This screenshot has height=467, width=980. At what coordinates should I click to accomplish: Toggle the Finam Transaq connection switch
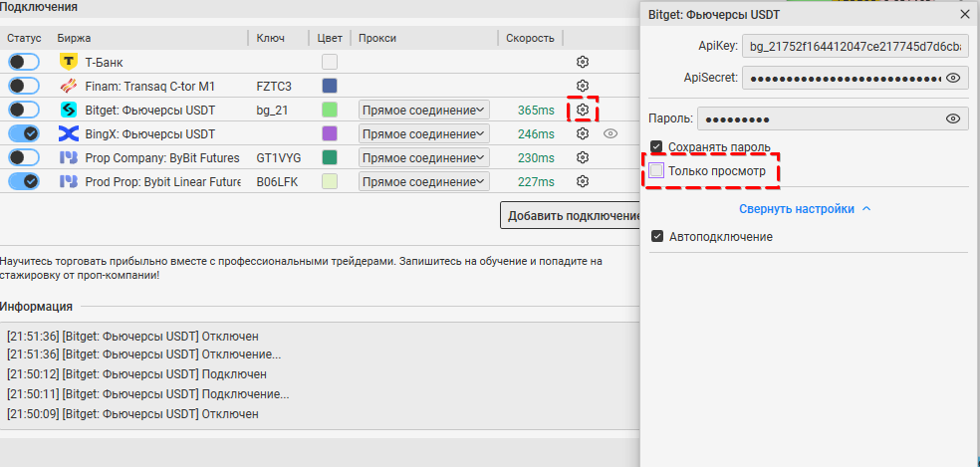tap(24, 86)
